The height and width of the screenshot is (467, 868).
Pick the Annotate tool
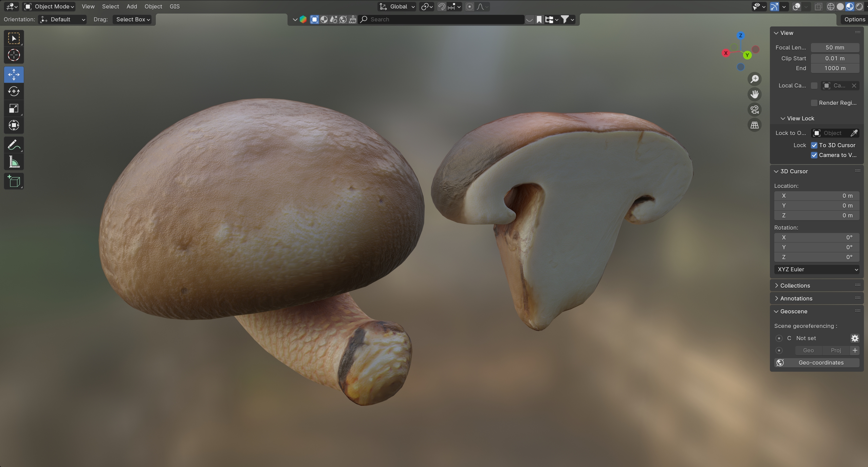point(14,145)
